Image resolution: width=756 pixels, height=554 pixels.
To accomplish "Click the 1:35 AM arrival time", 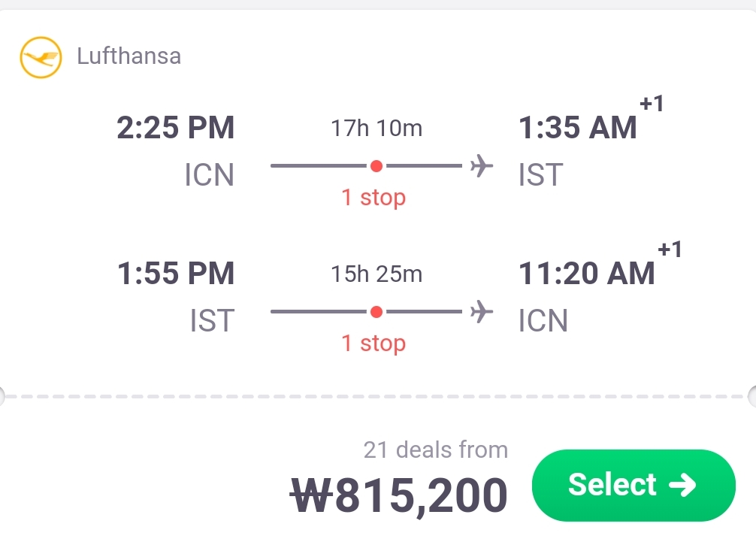I will (x=577, y=129).
